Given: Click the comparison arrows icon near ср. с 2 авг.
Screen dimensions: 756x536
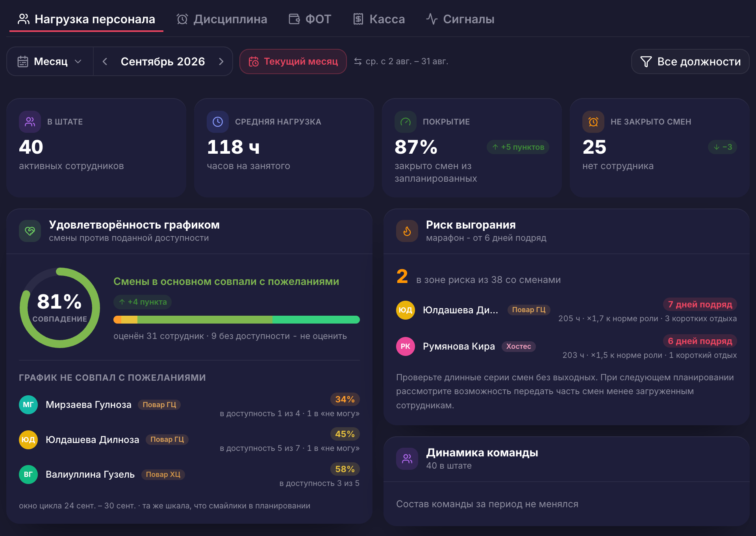Looking at the screenshot, I should 358,61.
